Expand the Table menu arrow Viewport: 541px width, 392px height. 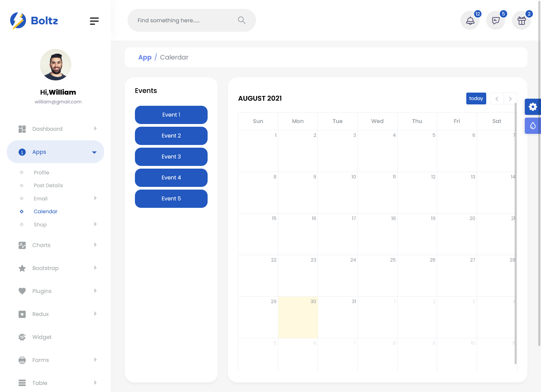(x=95, y=383)
